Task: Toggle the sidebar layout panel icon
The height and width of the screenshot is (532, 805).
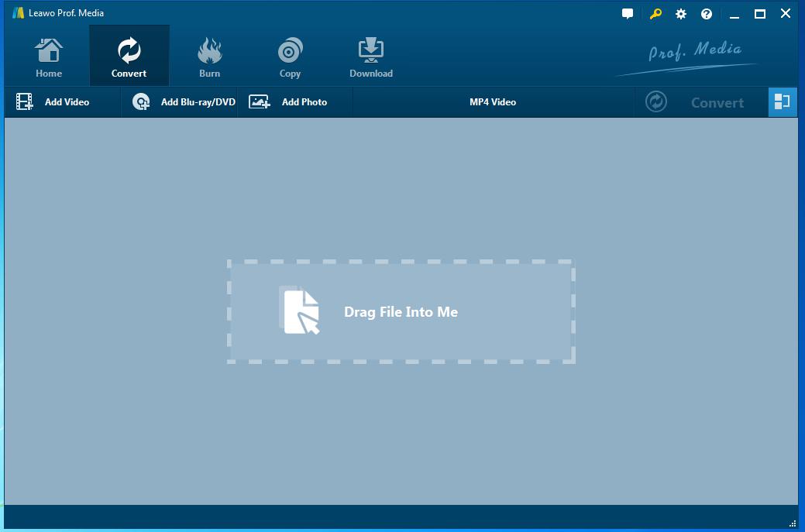Action: click(783, 101)
